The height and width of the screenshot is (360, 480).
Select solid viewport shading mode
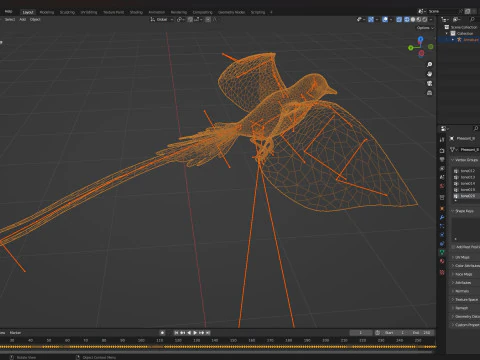413,20
